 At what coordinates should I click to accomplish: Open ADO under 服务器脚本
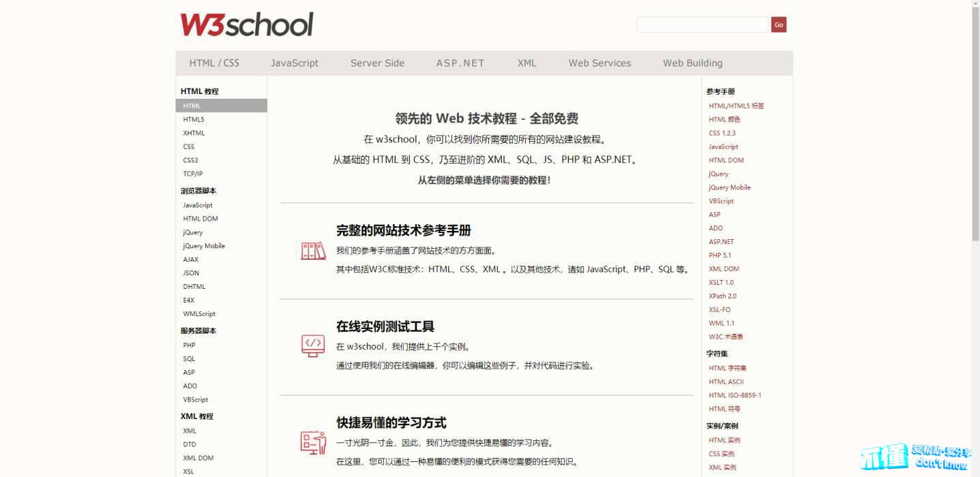click(x=190, y=386)
